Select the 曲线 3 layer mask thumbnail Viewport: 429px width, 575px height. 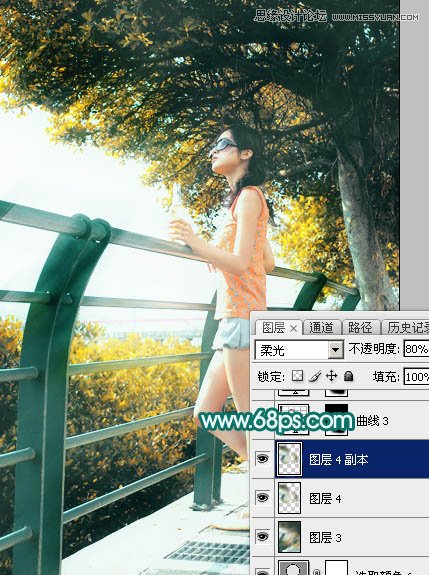coord(337,420)
